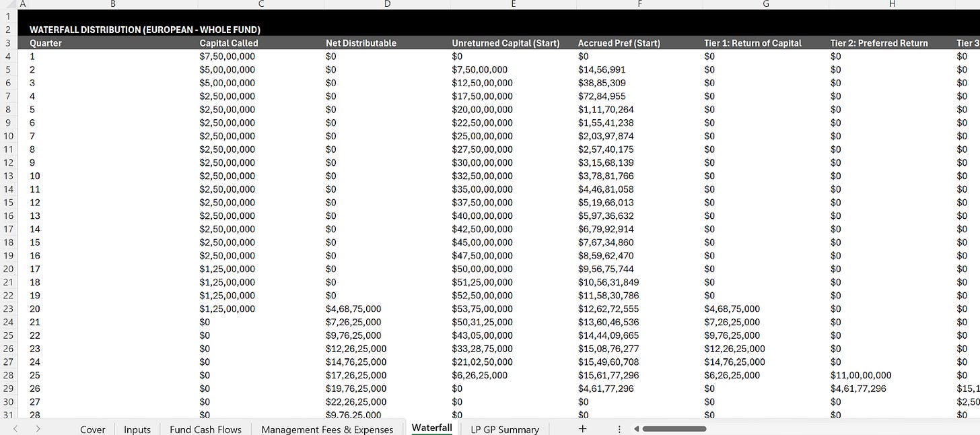Select Tier 2 cell $4,61,77,296
This screenshot has width=980, height=435.
[x=858, y=389]
